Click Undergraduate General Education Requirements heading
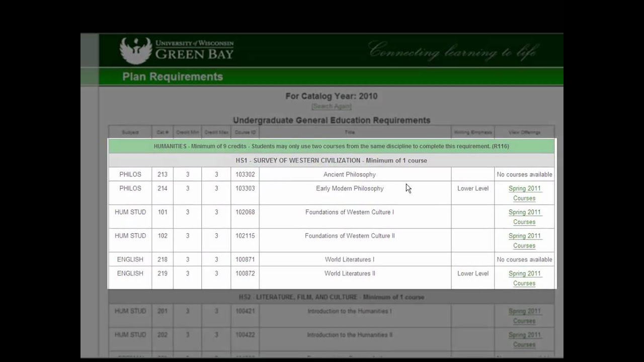 coord(332,120)
